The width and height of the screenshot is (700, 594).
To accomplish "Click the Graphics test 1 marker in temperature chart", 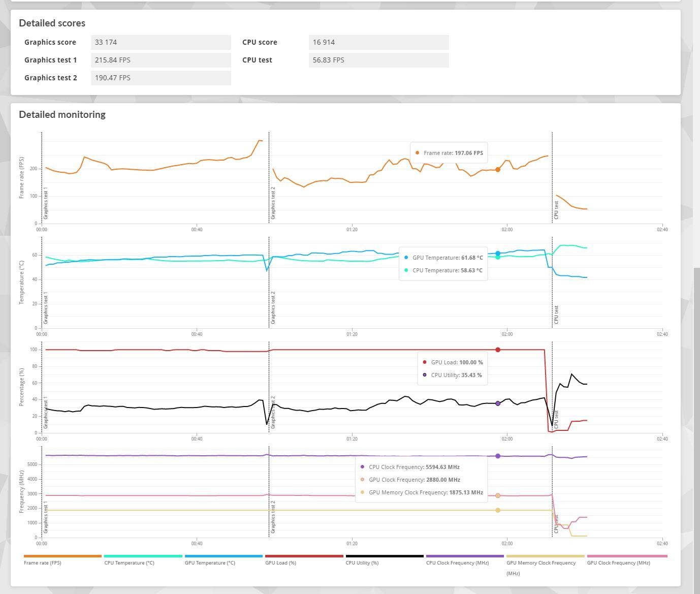I will 46,308.
